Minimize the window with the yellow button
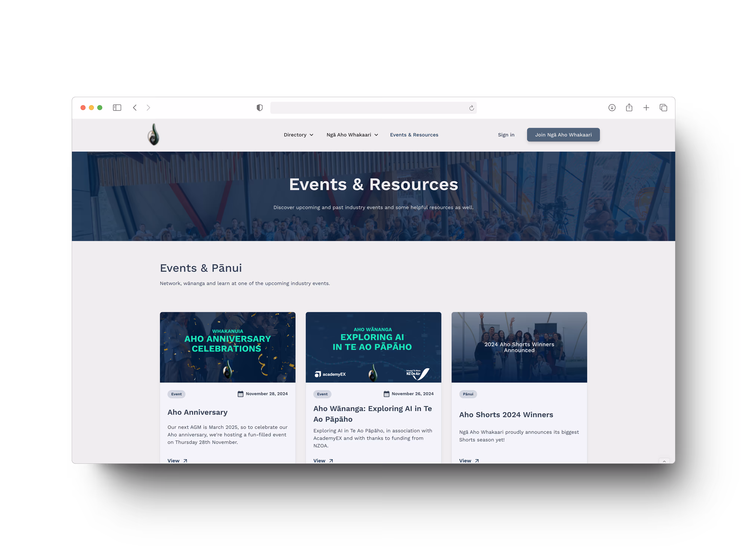Viewport: 747px width, 560px height. tap(92, 108)
